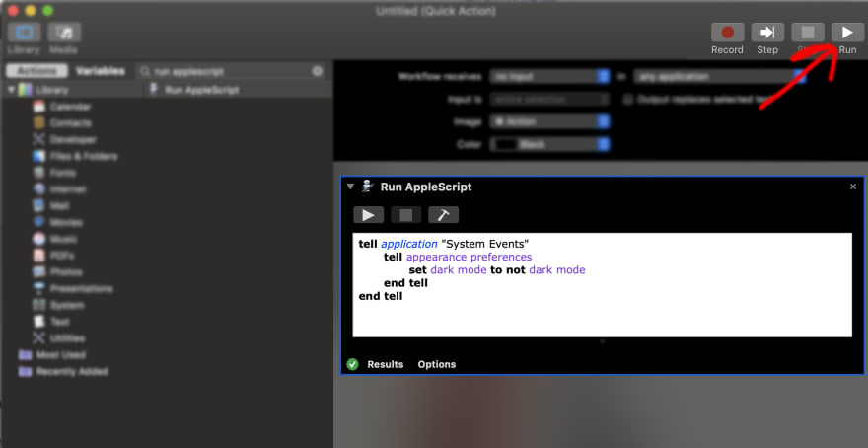Select the System category icon
This screenshot has height=448, width=868.
coord(38,305)
